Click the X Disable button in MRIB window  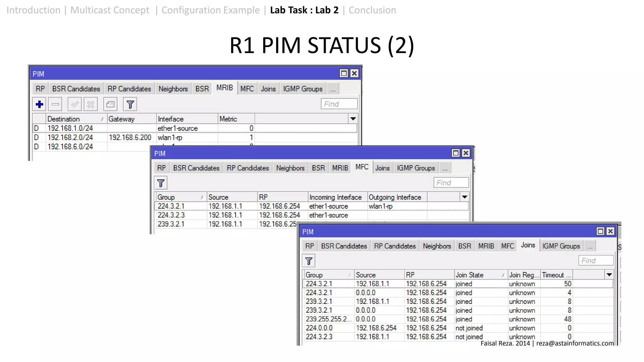click(91, 104)
